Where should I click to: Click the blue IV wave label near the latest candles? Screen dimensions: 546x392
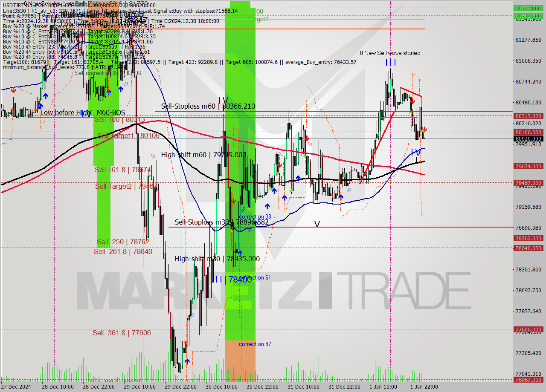(416, 152)
